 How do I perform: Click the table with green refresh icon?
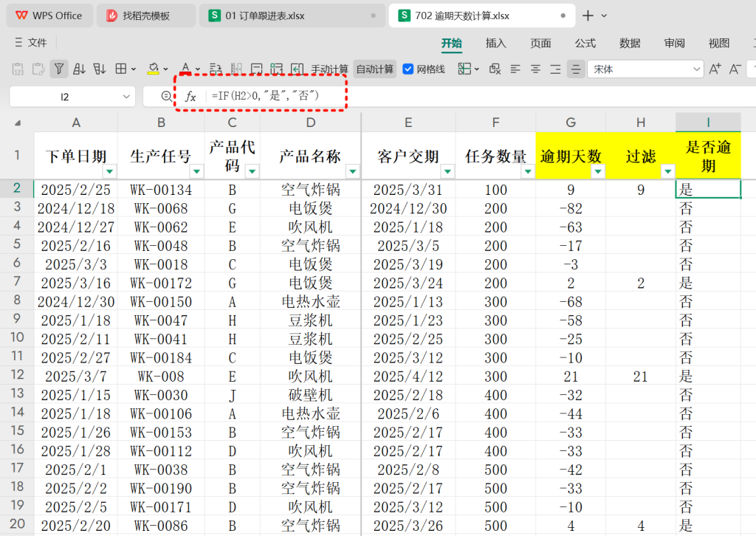[x=277, y=69]
